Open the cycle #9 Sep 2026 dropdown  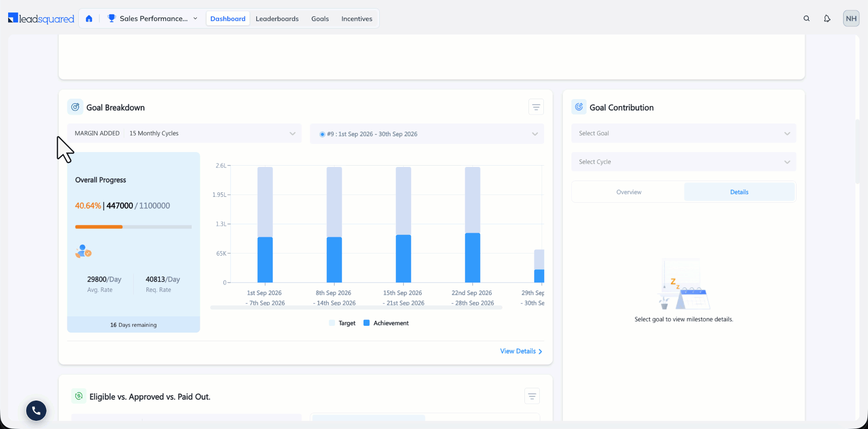click(x=427, y=134)
